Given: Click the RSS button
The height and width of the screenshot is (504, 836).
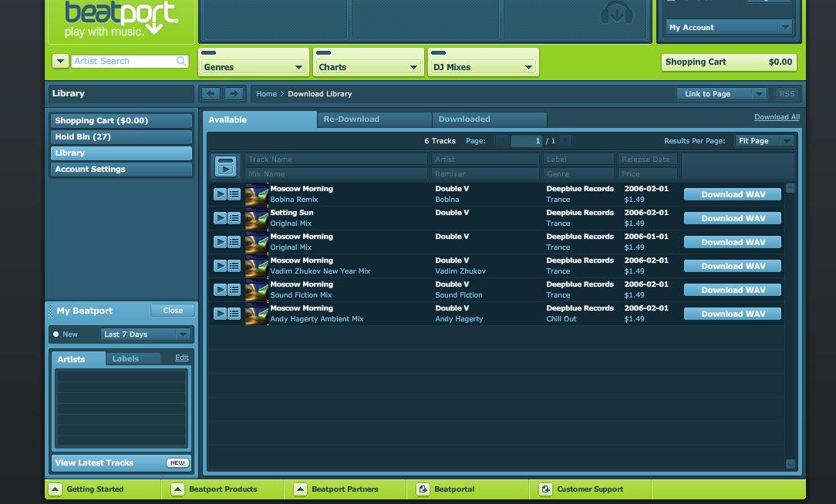Looking at the screenshot, I should click(787, 94).
